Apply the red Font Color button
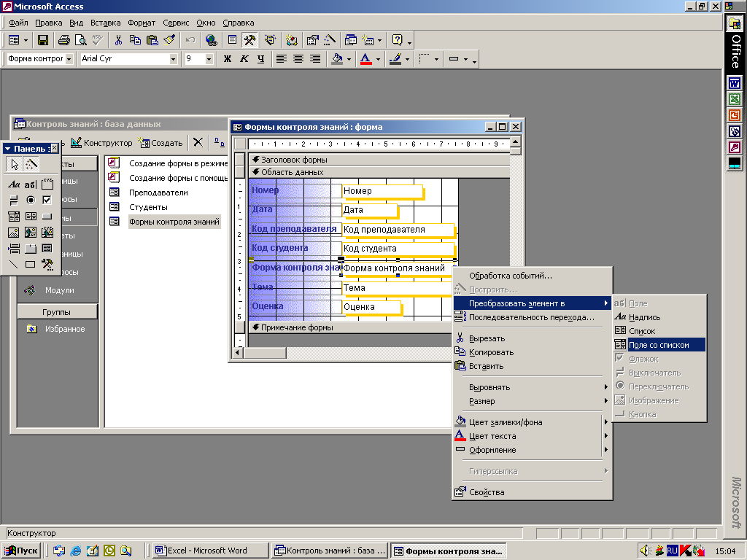The image size is (747, 560). coord(366,59)
